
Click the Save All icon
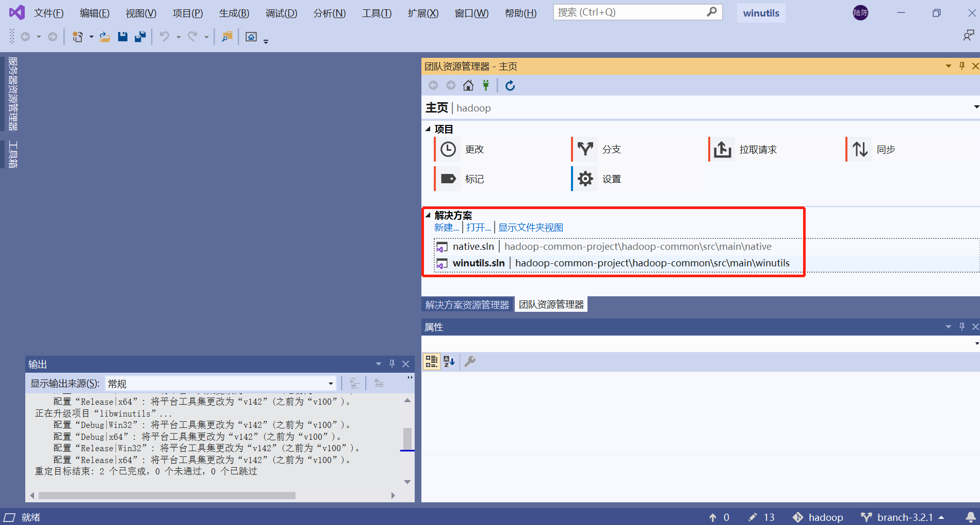[x=140, y=37]
